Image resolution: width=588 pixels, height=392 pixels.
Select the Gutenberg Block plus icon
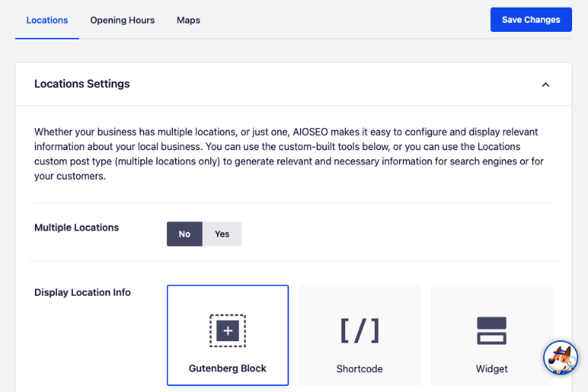[228, 331]
